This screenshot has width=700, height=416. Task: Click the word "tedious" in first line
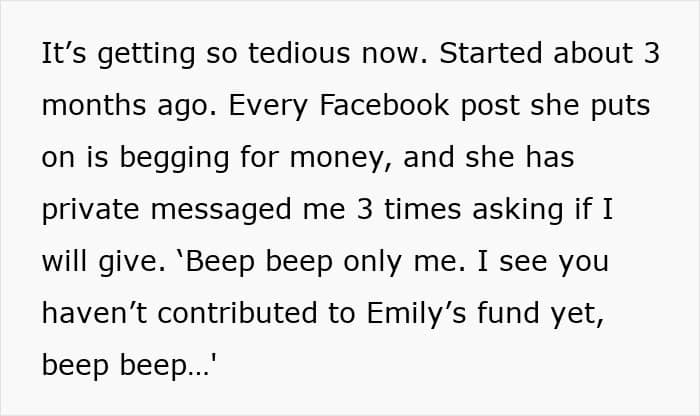299,53
